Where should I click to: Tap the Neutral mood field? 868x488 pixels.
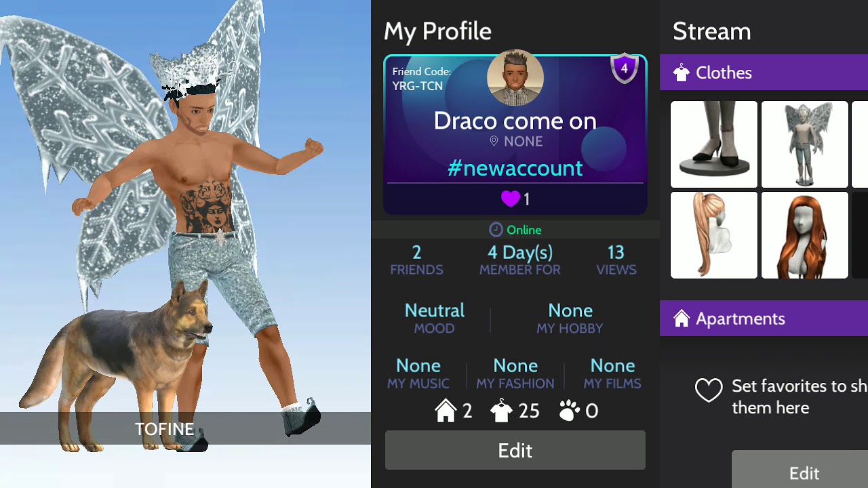(x=435, y=319)
